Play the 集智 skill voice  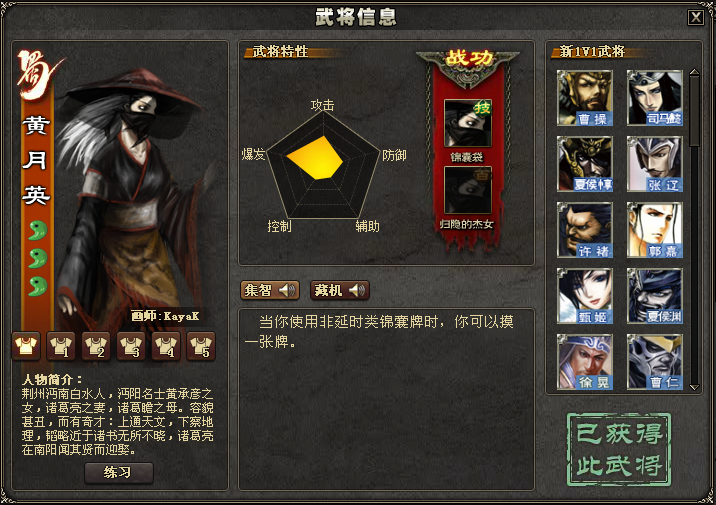[270, 290]
